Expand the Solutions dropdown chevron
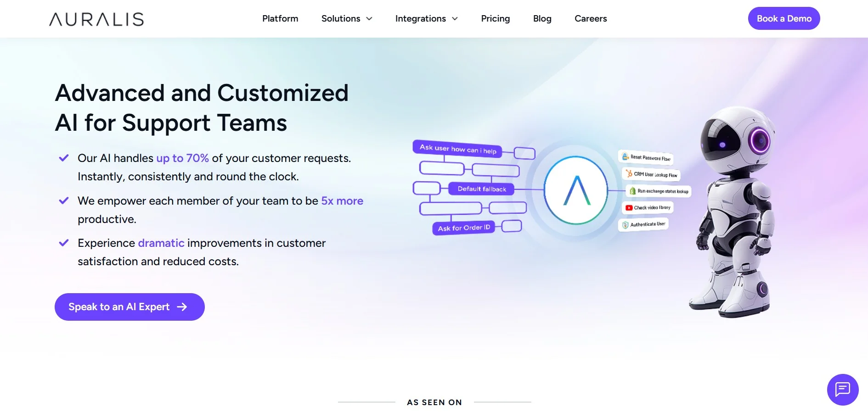This screenshot has height=412, width=868. (369, 19)
